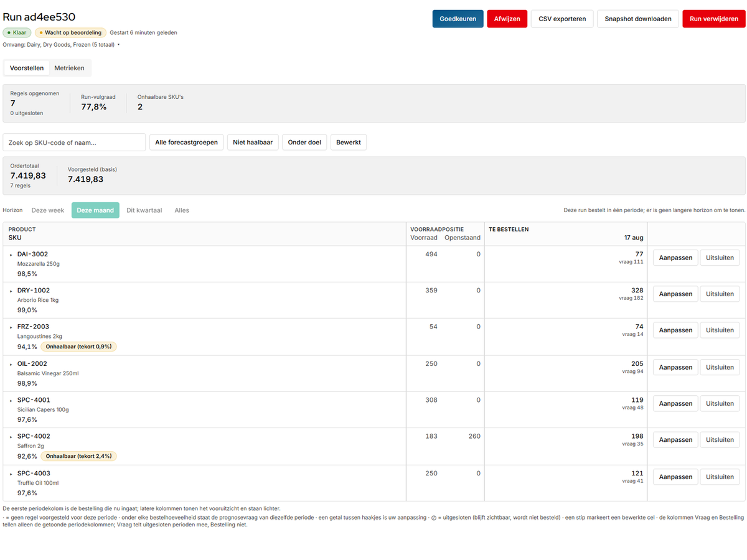Expand the SPC-4003 row
Image resolution: width=747 pixels, height=560 pixels.
tap(11, 474)
